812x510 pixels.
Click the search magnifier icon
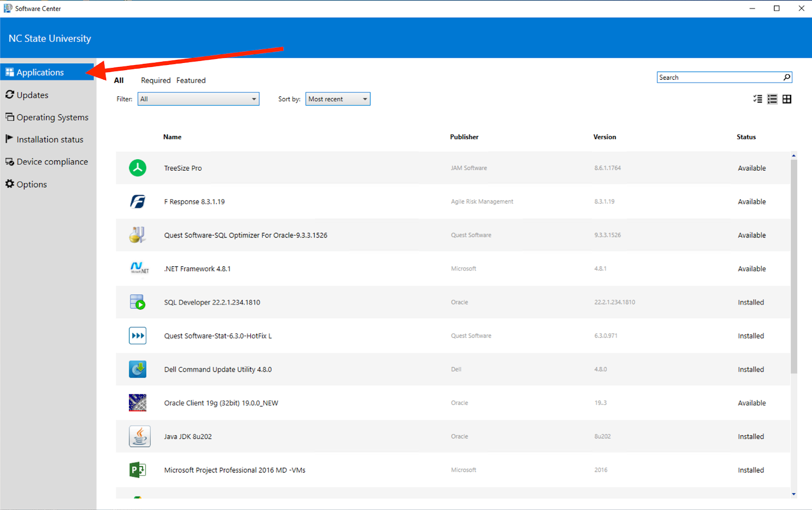787,77
